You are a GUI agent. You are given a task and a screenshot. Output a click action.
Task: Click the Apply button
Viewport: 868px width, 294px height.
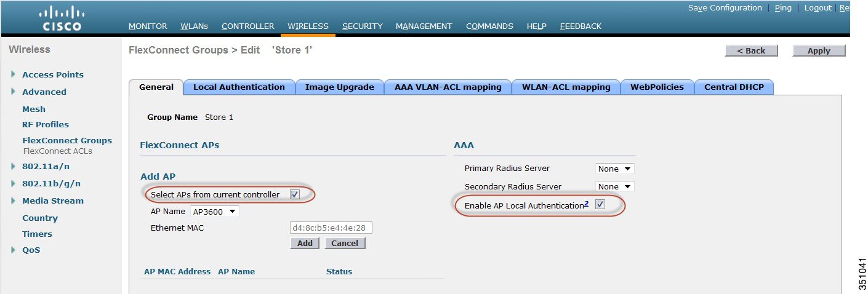click(819, 51)
